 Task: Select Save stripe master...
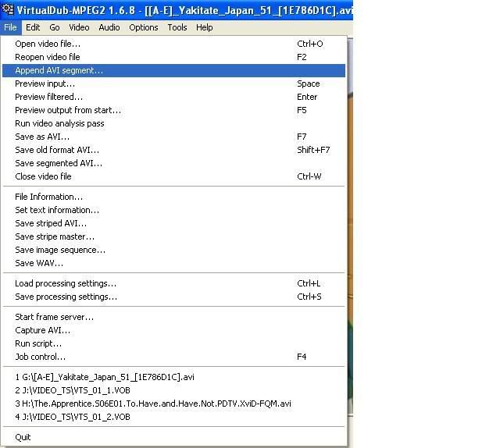click(x=173, y=236)
